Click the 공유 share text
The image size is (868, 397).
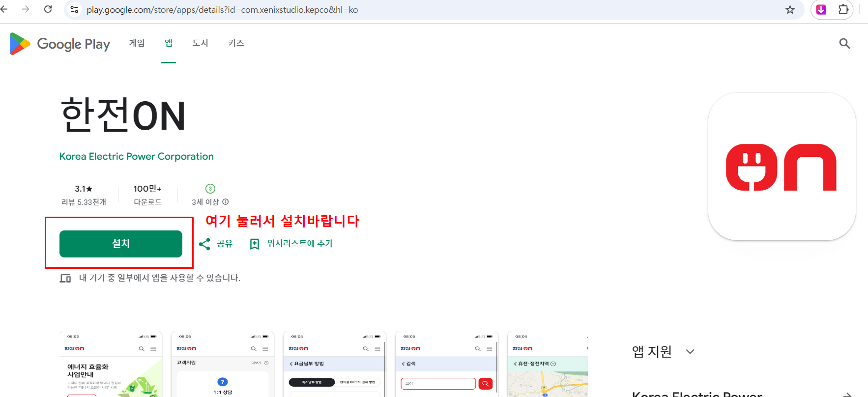coord(225,244)
